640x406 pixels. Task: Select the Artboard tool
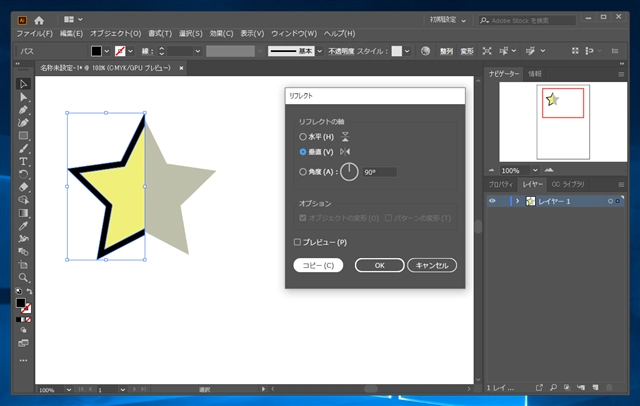23,264
